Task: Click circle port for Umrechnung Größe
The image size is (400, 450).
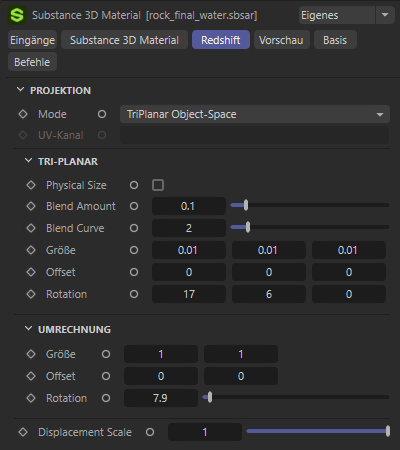Action: tap(106, 354)
